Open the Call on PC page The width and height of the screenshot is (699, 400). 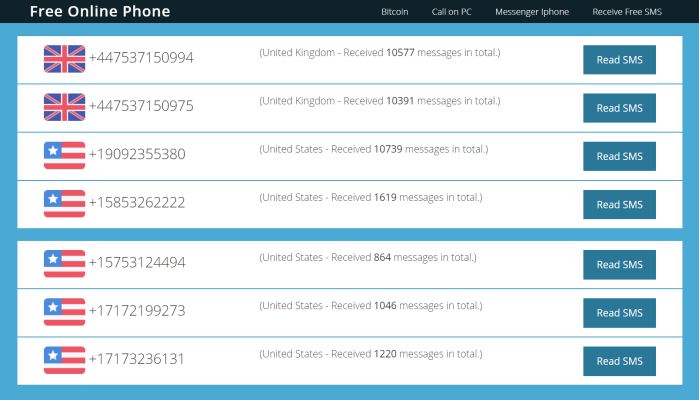451,12
